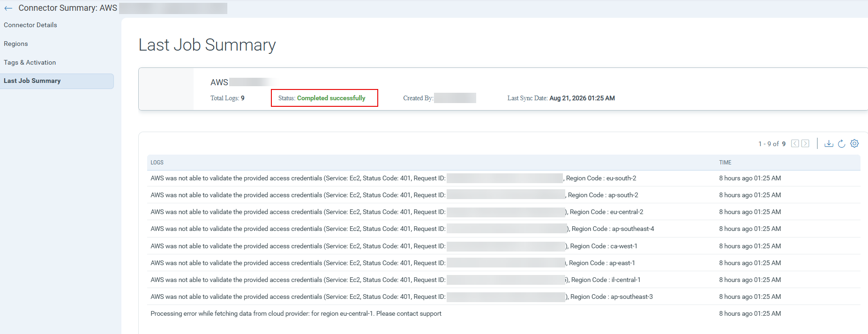Click 'Created By:' label

[418, 98]
